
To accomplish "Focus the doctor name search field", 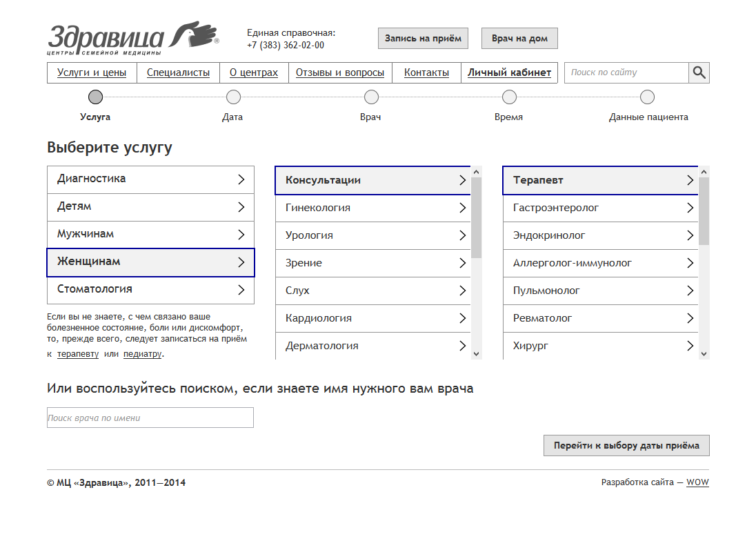I will tap(150, 418).
